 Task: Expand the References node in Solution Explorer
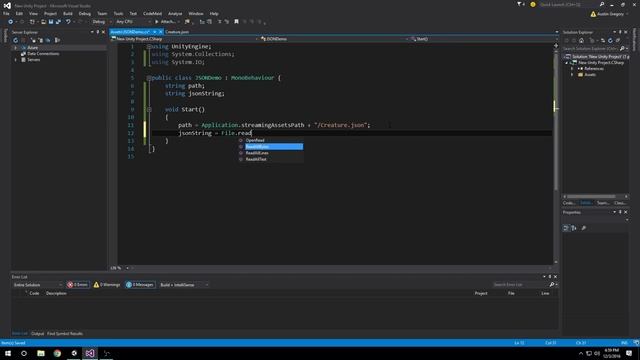572,69
